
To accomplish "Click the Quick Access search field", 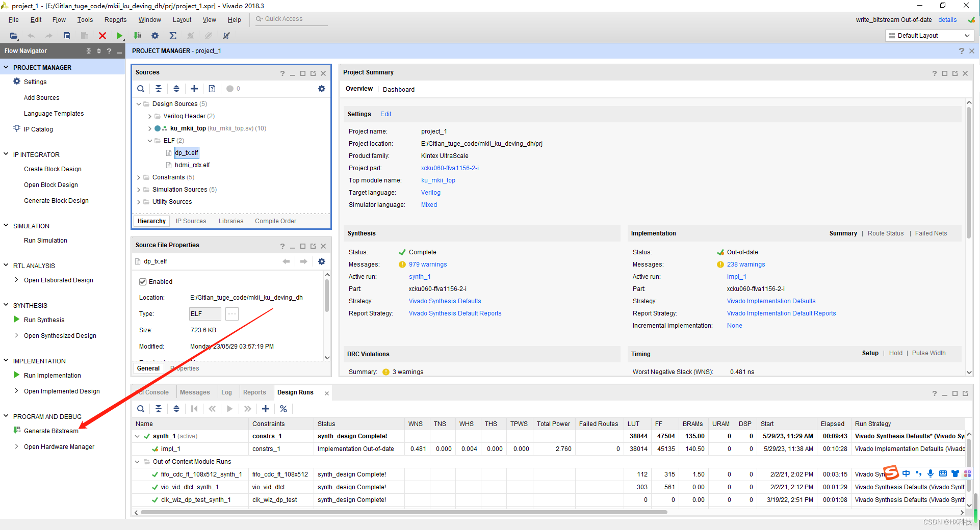I will [291, 19].
